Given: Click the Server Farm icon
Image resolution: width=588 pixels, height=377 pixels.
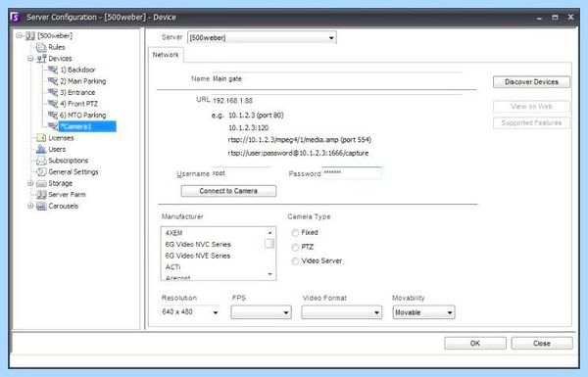Looking at the screenshot, I should pos(41,195).
